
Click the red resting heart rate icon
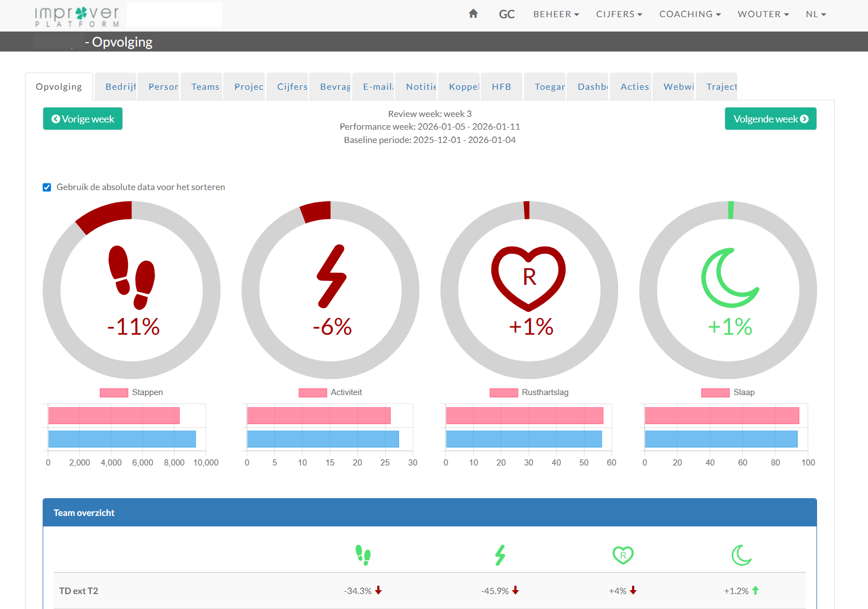(x=528, y=277)
